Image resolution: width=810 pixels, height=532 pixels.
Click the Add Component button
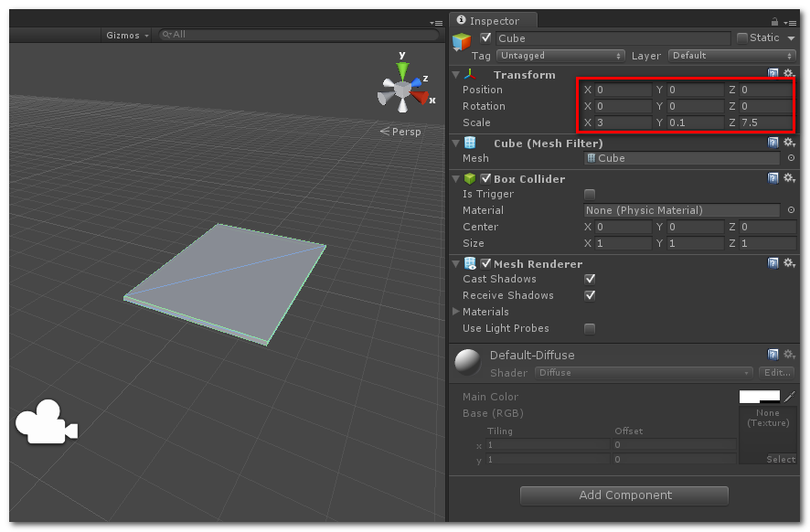click(x=624, y=495)
